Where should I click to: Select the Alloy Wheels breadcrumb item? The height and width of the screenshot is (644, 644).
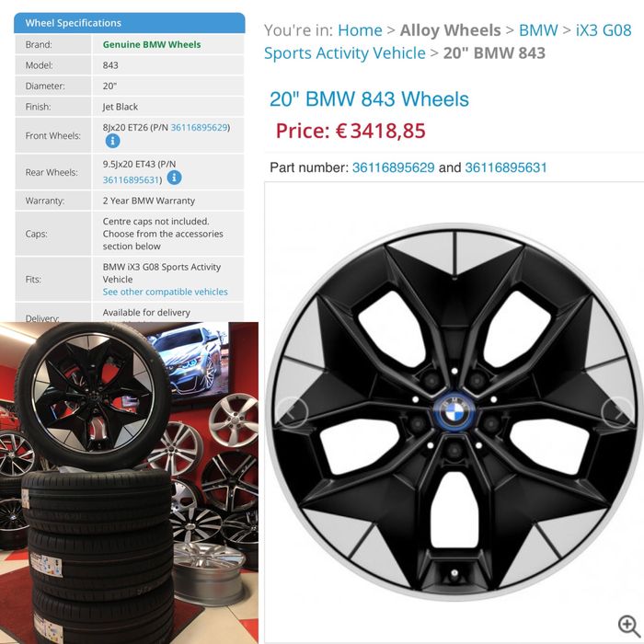[450, 30]
